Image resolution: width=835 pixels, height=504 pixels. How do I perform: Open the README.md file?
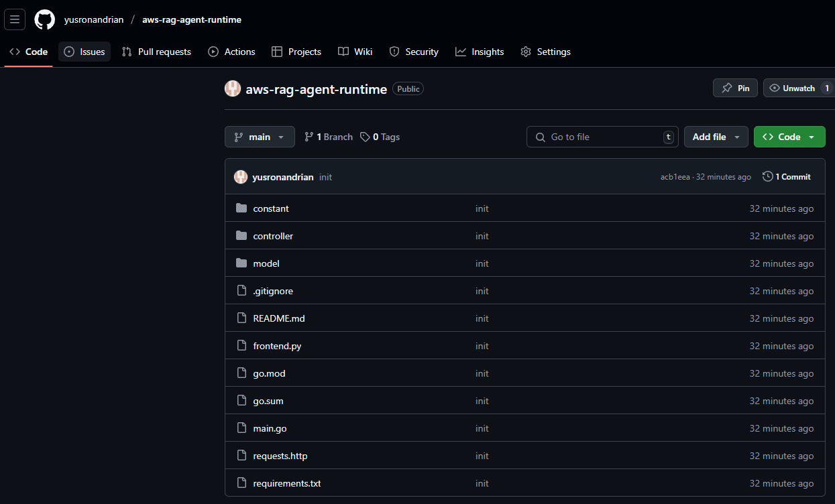pyautogui.click(x=279, y=318)
